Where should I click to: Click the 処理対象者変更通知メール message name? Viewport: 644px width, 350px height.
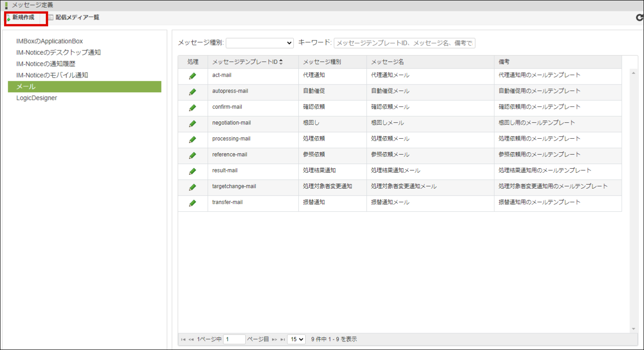point(404,186)
